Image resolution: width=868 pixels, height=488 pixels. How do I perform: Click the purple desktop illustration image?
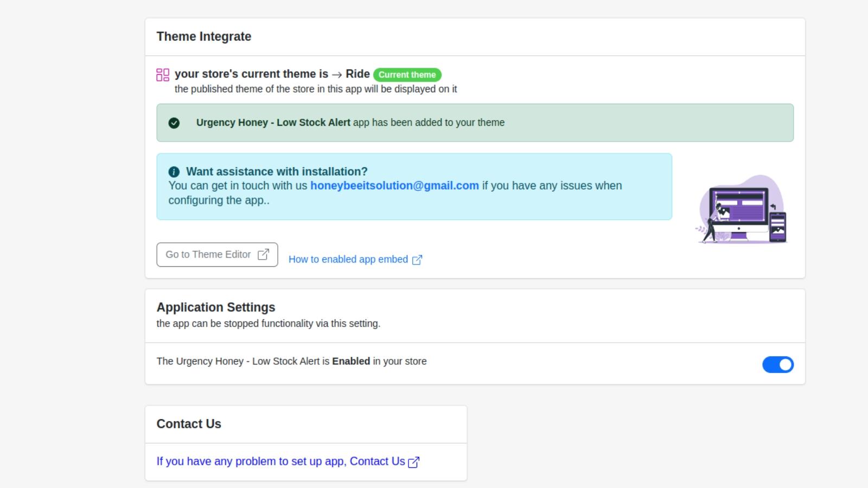[x=741, y=209]
